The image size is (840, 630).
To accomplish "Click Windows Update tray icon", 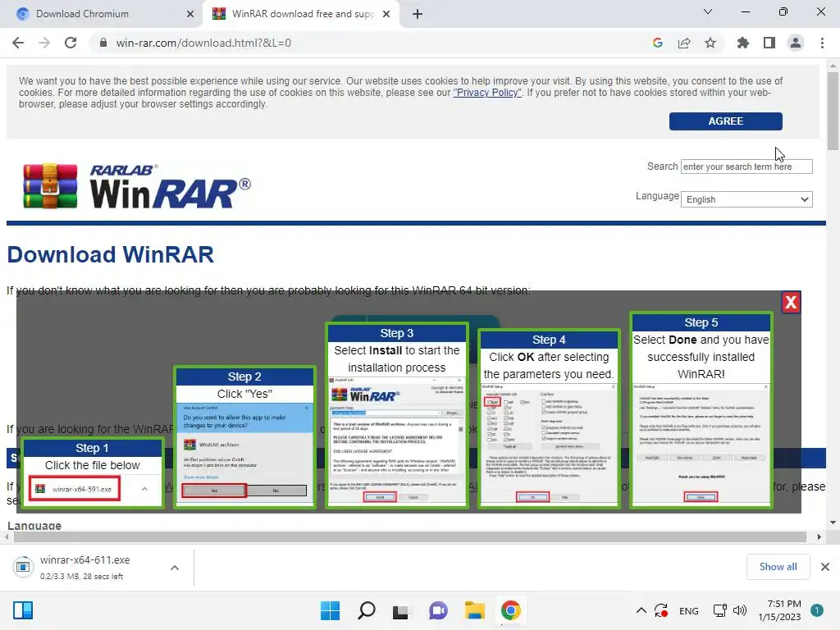I will [x=662, y=610].
